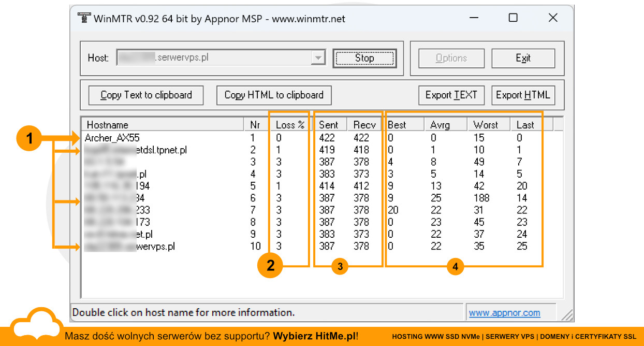This screenshot has width=644, height=346.
Task: Click the Avrg column header
Action: [446, 125]
